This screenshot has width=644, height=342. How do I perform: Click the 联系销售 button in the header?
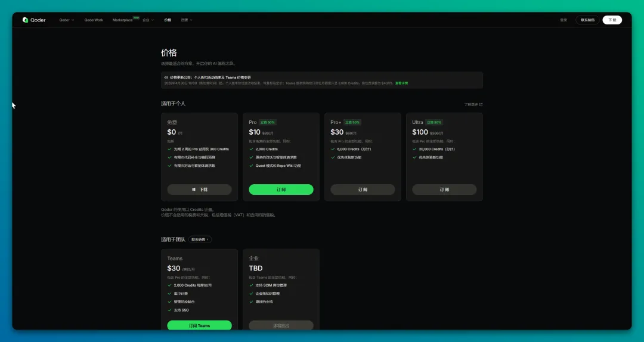(x=587, y=20)
